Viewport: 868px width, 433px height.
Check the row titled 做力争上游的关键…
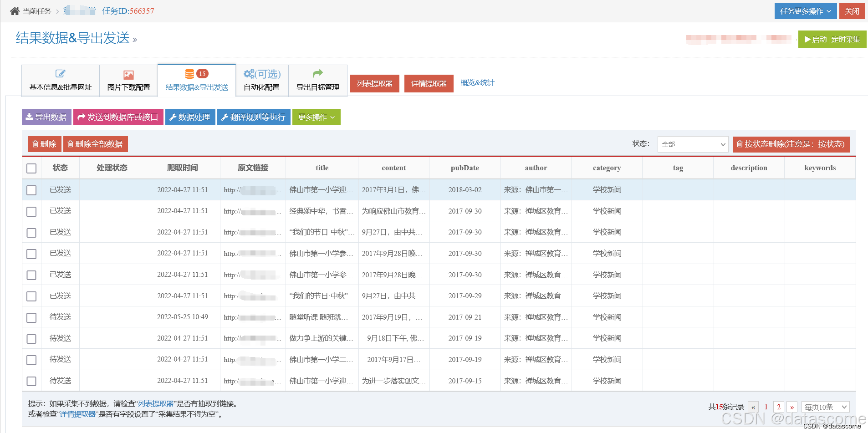click(x=31, y=339)
